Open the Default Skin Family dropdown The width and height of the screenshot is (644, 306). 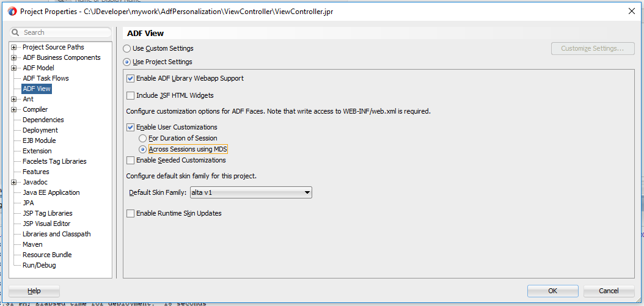[x=251, y=192]
